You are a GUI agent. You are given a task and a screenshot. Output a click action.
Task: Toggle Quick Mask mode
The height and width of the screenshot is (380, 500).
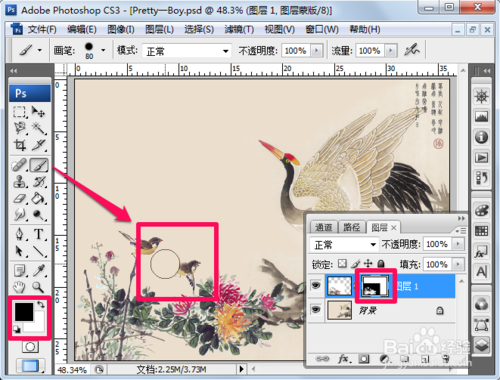[x=30, y=347]
